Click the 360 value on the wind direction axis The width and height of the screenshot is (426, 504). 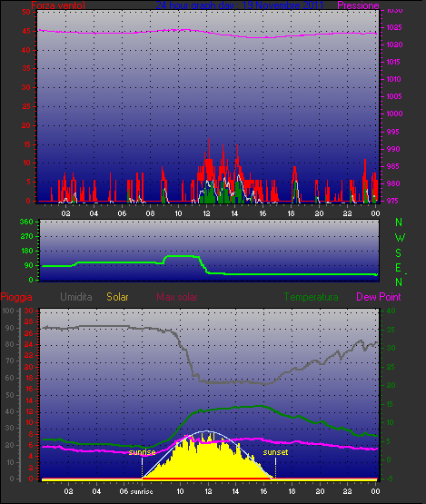26,222
